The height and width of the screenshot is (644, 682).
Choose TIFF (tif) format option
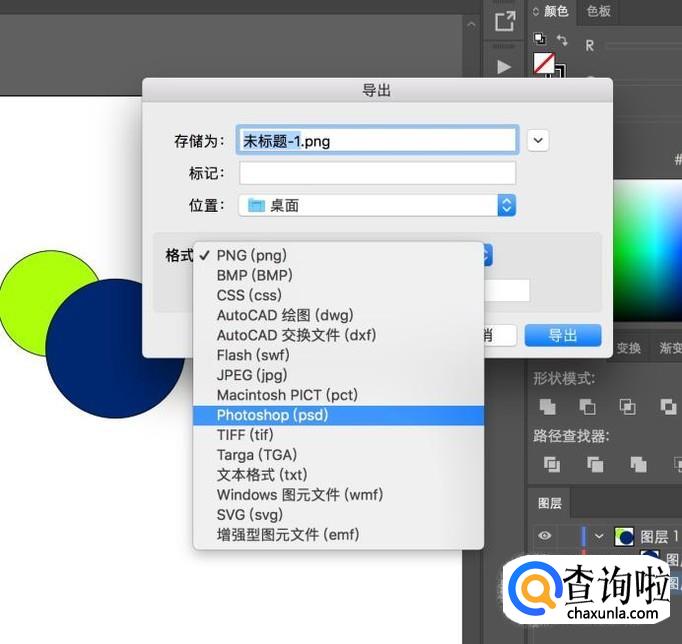coord(338,435)
